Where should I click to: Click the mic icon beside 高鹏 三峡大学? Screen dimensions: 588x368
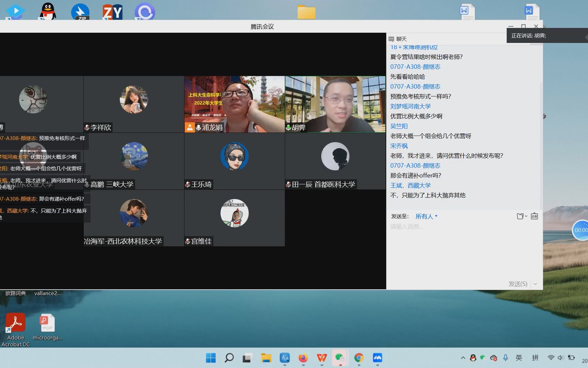(x=87, y=184)
